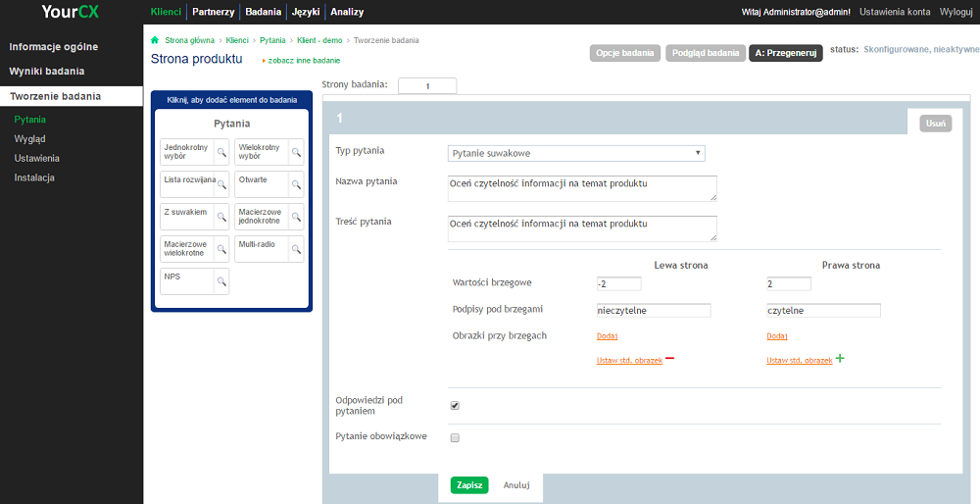Viewport: 980px width, 504px height.
Task: Click Dodaj link under Lewa strona
Action: point(607,336)
